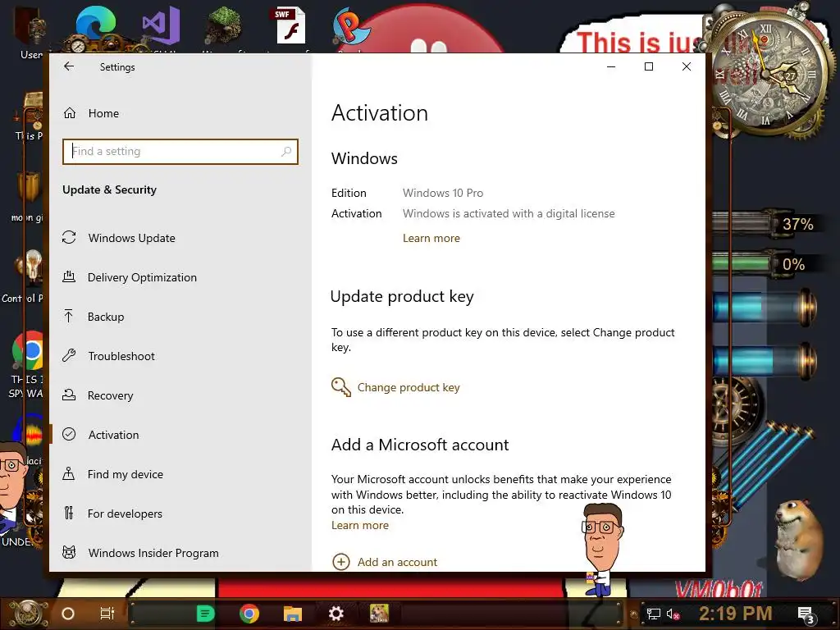
Task: Open the Chrome desktop shortcut
Action: pyautogui.click(x=28, y=351)
